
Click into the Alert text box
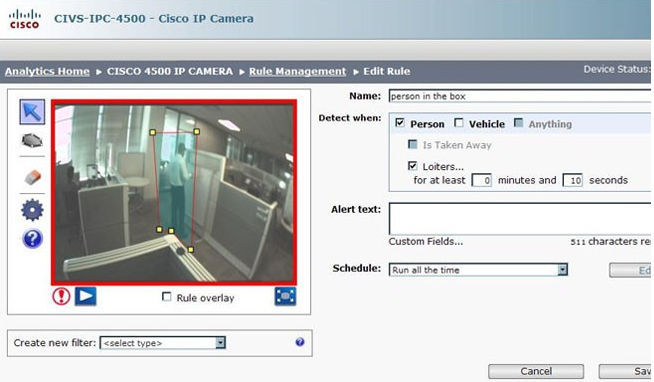pyautogui.click(x=520, y=219)
